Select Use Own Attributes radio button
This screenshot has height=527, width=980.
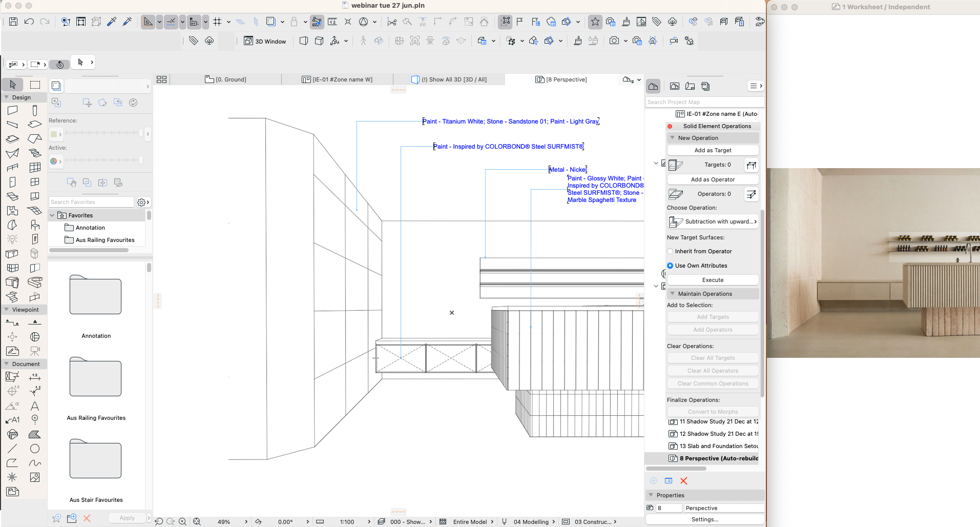pos(670,266)
